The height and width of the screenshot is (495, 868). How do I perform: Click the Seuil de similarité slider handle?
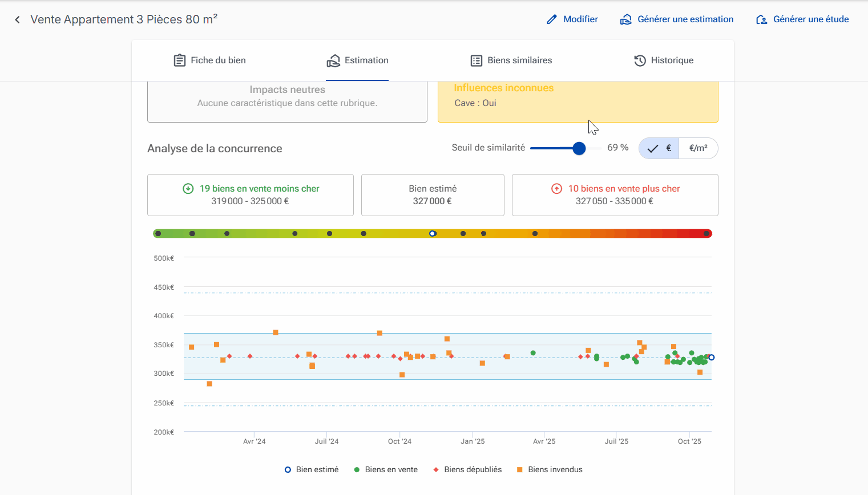click(579, 148)
